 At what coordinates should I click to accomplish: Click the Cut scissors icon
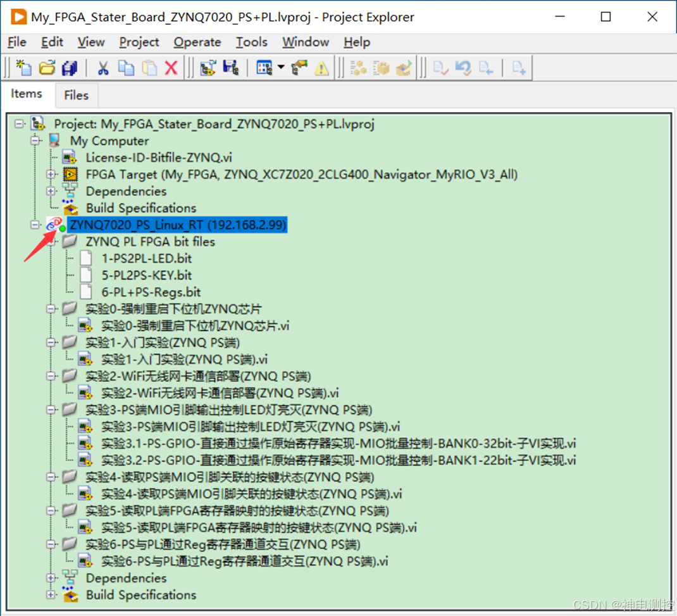102,68
